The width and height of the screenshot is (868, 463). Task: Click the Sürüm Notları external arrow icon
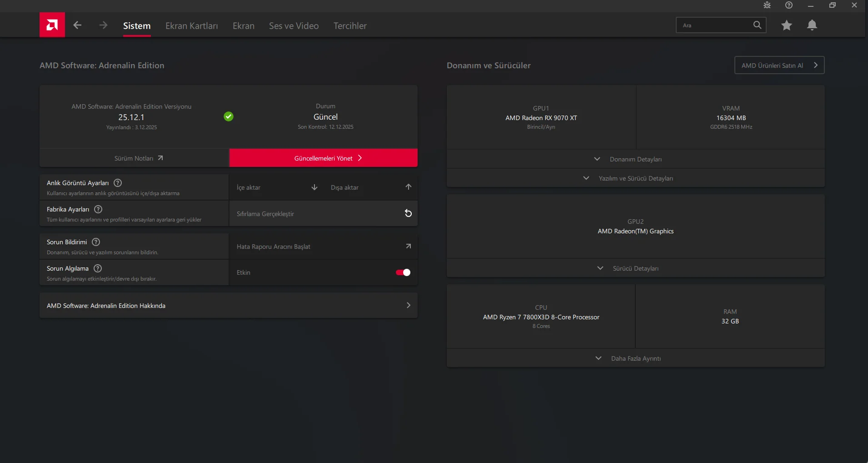[160, 158]
